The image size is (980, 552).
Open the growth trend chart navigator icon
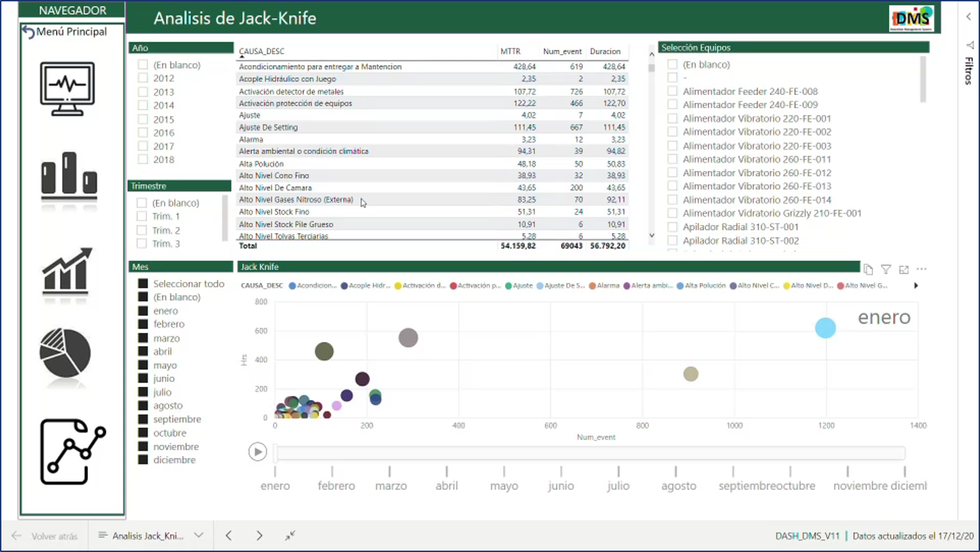click(x=67, y=271)
